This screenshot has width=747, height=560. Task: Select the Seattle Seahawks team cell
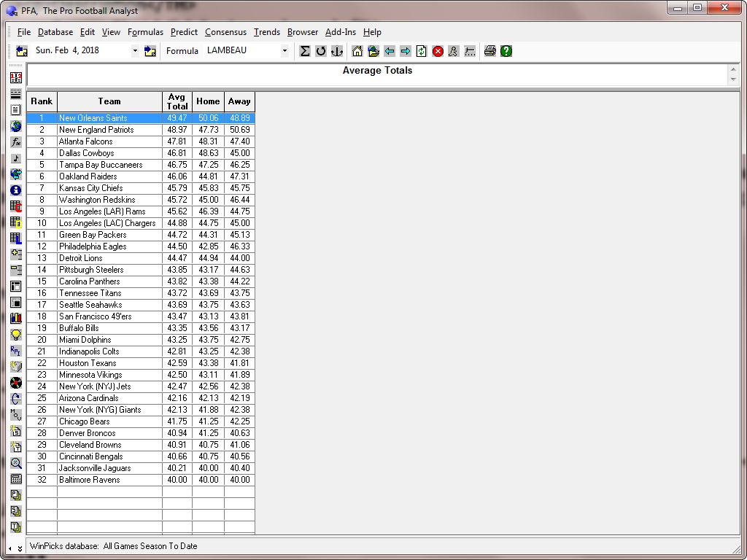click(109, 305)
